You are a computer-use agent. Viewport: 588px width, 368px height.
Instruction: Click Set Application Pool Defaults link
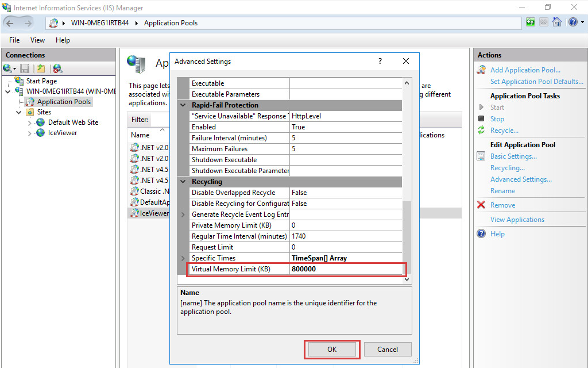click(x=537, y=82)
